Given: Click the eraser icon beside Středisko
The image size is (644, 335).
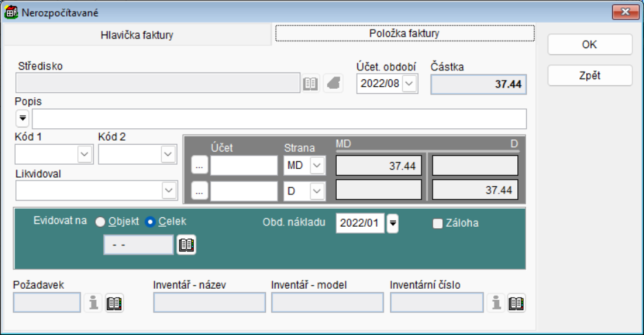Looking at the screenshot, I should click(333, 83).
